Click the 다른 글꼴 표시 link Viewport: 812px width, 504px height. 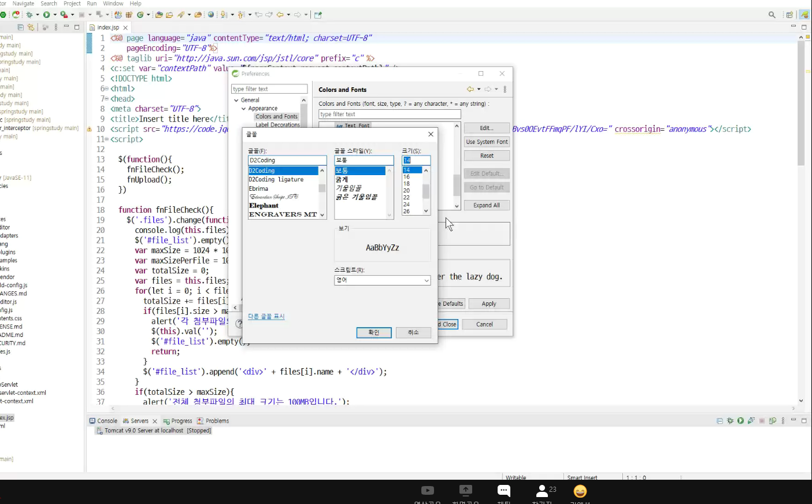tap(266, 316)
